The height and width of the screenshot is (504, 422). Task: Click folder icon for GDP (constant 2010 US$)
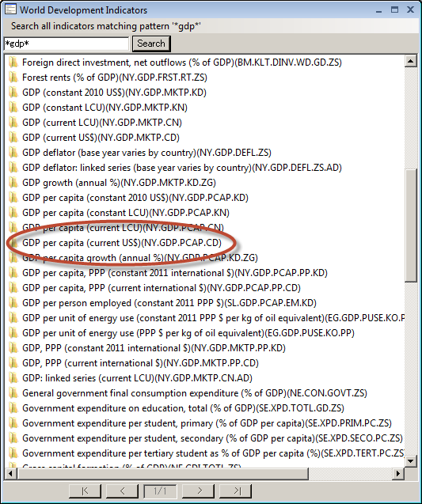click(13, 93)
